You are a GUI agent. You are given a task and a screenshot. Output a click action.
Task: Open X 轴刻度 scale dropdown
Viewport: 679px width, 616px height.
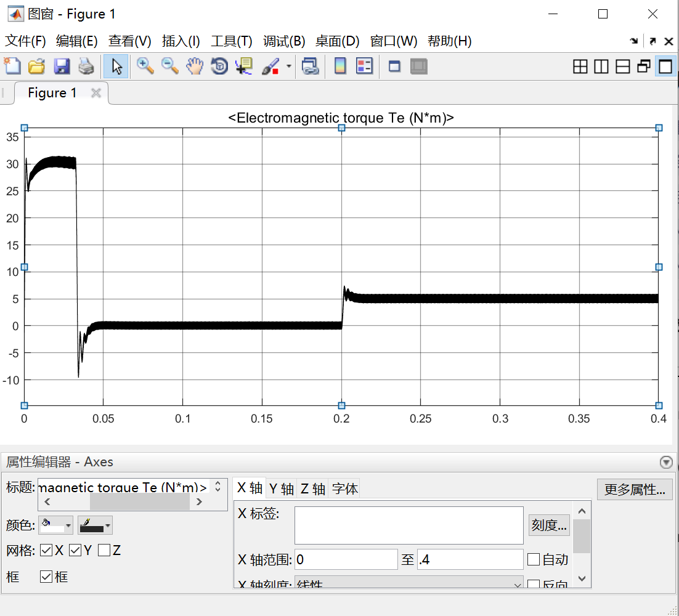coord(409,583)
